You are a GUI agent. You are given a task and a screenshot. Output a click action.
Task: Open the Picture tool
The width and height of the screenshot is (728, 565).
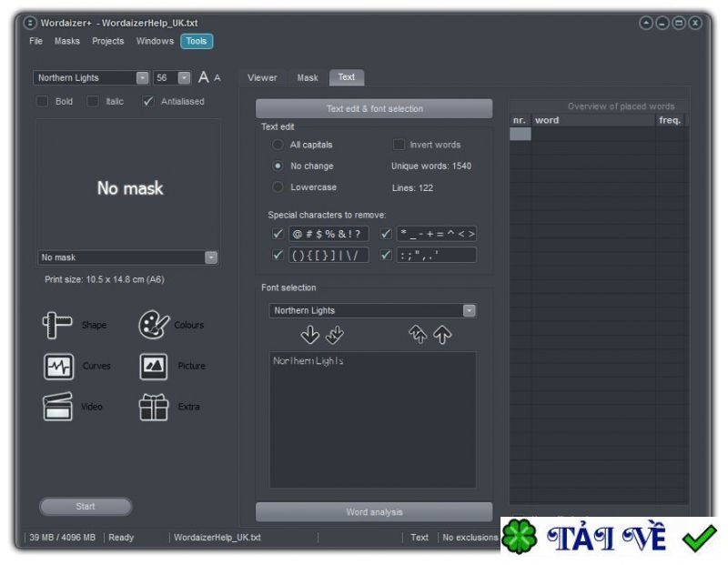(x=154, y=367)
